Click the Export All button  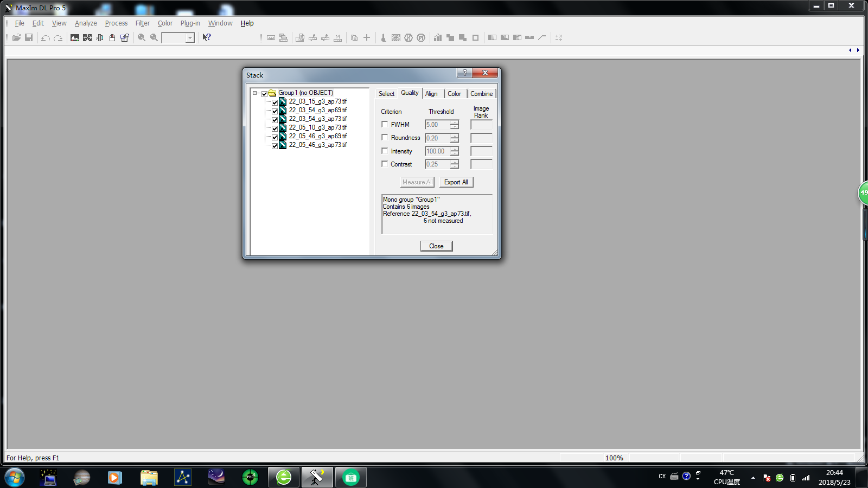point(456,182)
